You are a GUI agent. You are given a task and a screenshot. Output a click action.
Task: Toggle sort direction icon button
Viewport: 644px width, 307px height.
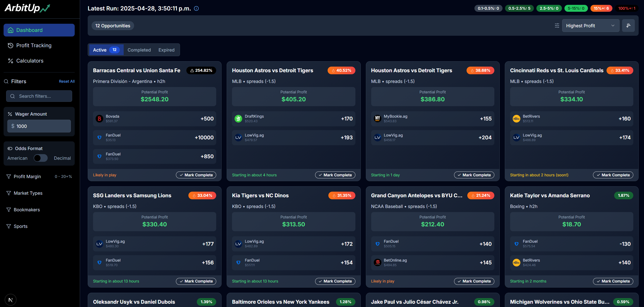tap(628, 26)
